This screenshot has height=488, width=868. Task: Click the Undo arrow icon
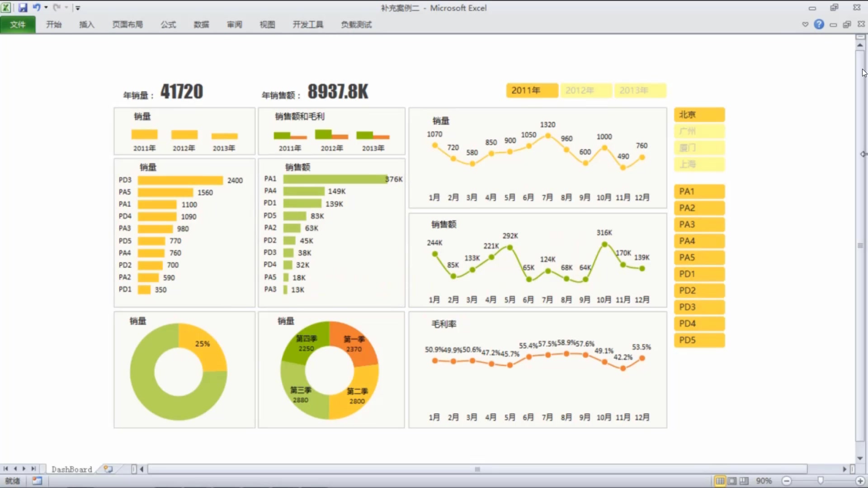[37, 8]
